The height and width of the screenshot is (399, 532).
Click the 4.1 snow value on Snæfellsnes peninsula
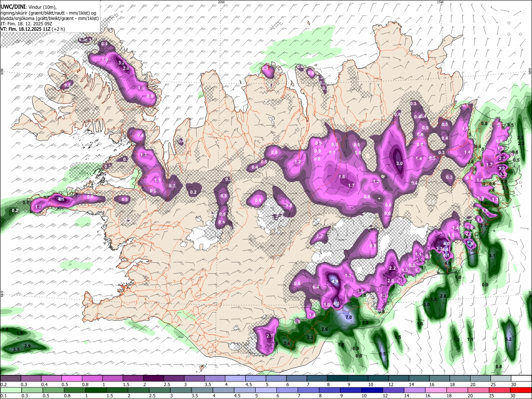pyautogui.click(x=62, y=199)
